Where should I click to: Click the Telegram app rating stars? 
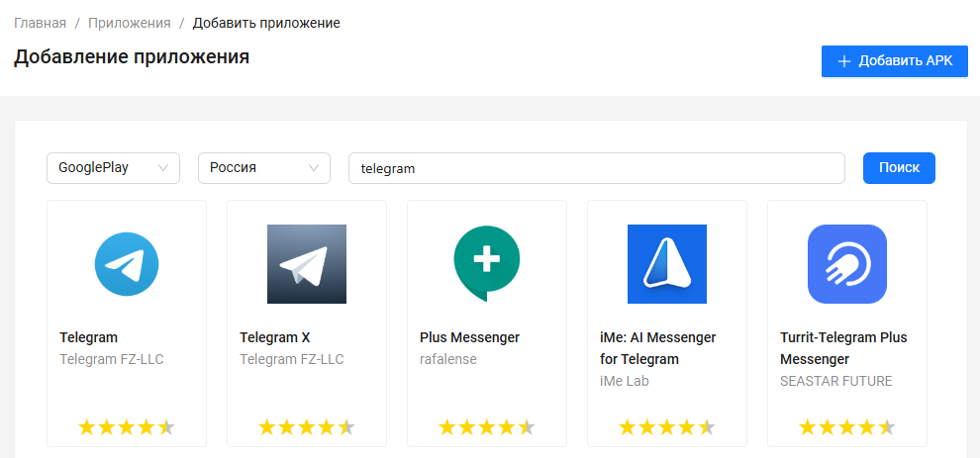[x=127, y=427]
